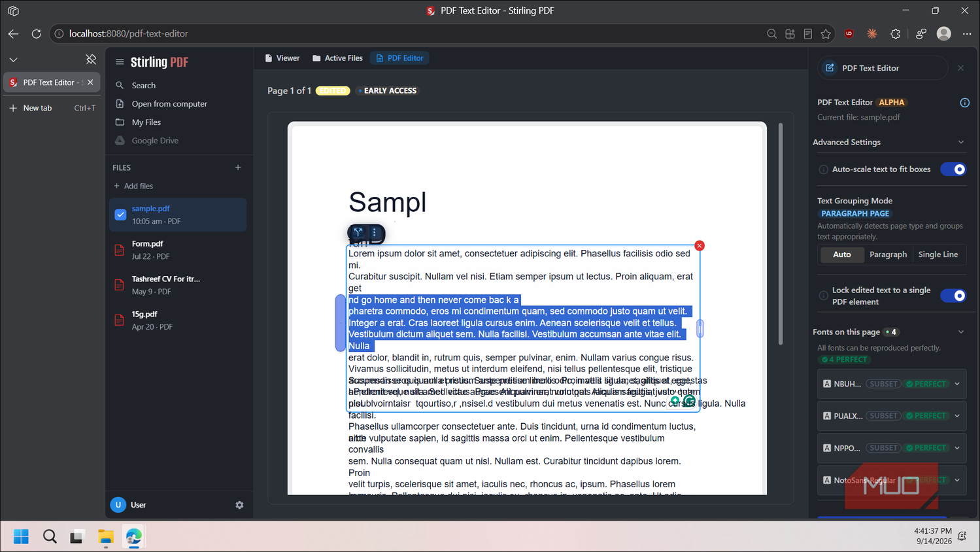Select 15g.pdf in the files list
This screenshot has width=980, height=552.
point(178,320)
